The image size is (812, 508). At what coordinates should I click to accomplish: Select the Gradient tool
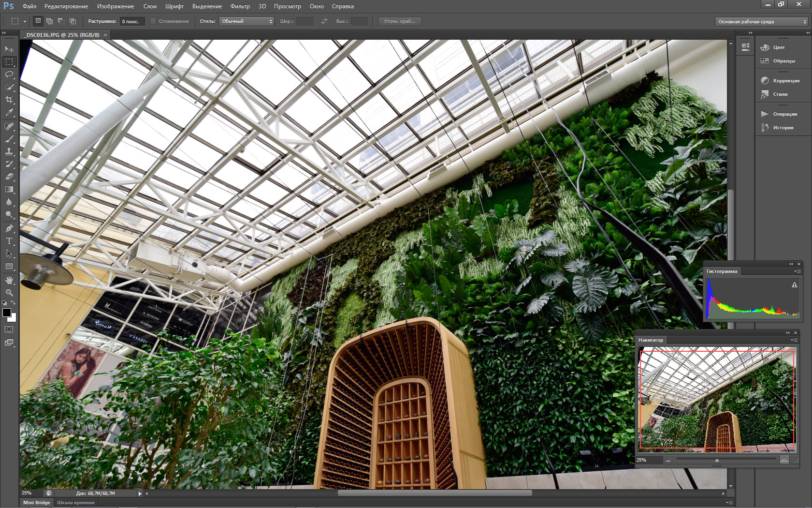(x=9, y=189)
